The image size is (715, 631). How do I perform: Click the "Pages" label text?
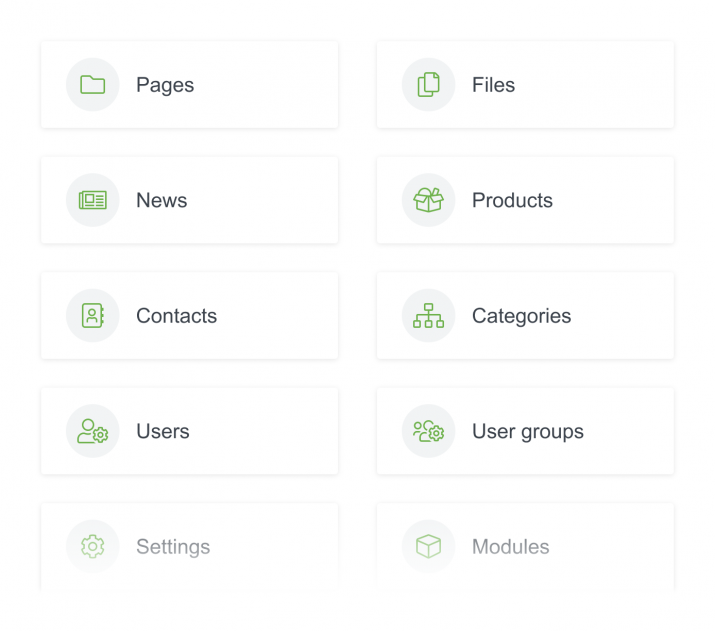point(165,86)
